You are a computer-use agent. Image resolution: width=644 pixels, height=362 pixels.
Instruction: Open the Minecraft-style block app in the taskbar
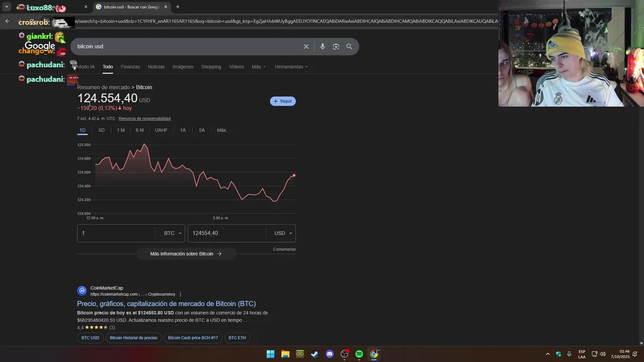point(300,354)
